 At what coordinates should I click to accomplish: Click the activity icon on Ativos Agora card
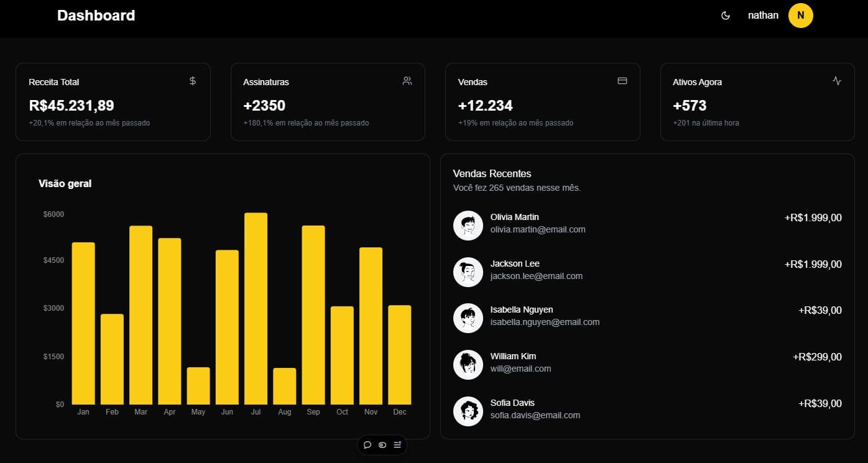(837, 80)
